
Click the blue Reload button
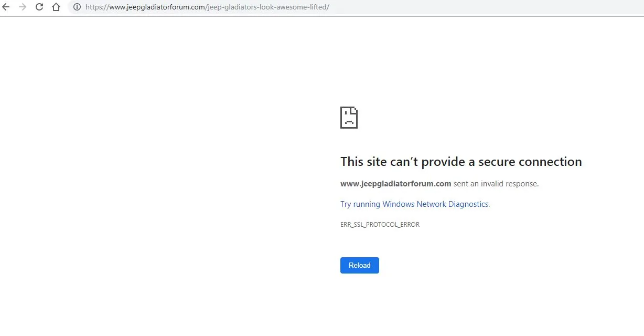(360, 265)
